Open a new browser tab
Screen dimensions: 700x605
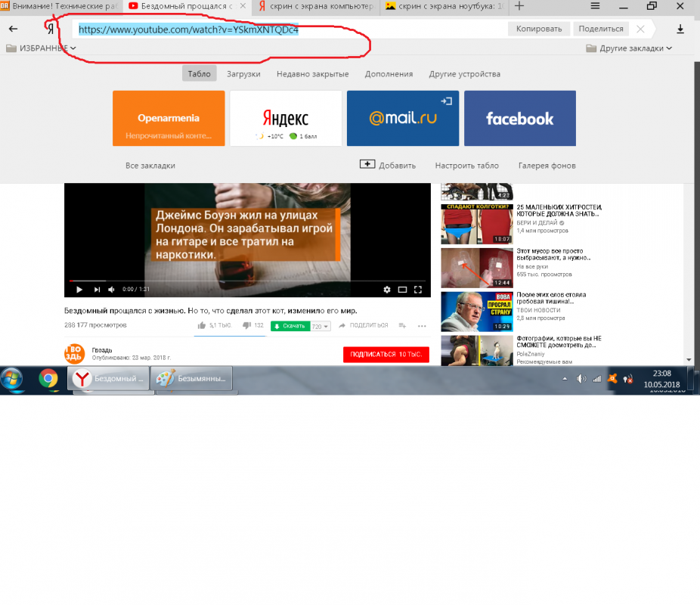[x=519, y=6]
